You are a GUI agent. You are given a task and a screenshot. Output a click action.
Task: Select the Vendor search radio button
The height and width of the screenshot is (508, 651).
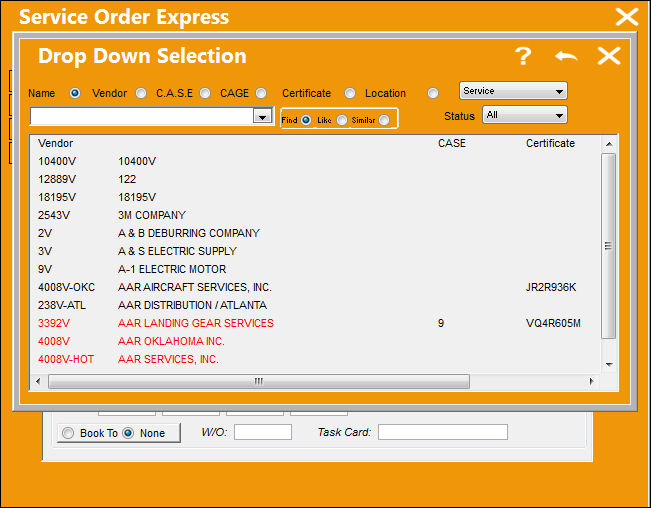[x=141, y=93]
